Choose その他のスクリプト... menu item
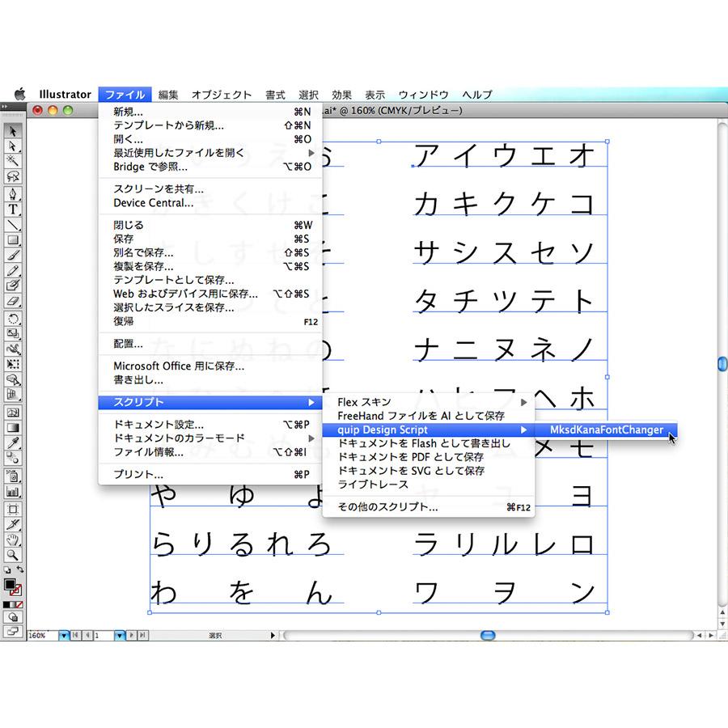728x728 pixels. 429,507
